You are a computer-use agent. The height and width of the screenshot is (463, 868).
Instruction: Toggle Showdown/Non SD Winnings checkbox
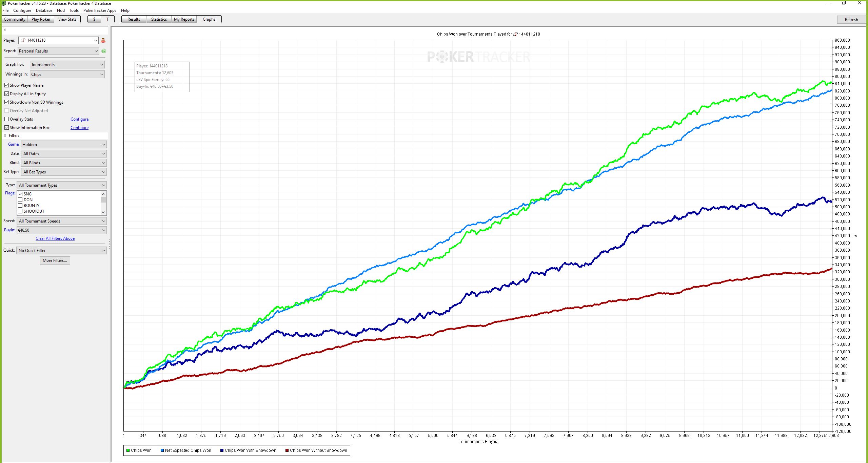click(x=6, y=102)
